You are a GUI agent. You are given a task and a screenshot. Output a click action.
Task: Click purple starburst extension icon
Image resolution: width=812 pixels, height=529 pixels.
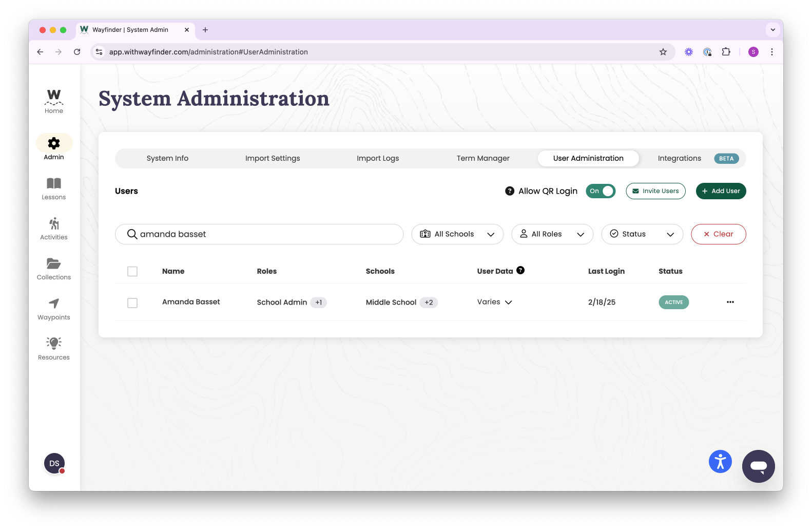(689, 52)
